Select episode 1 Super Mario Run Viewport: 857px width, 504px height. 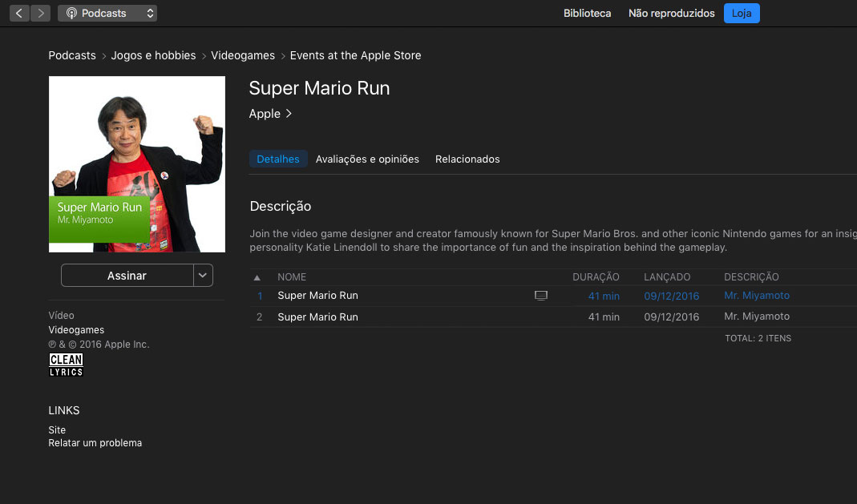pos(317,296)
